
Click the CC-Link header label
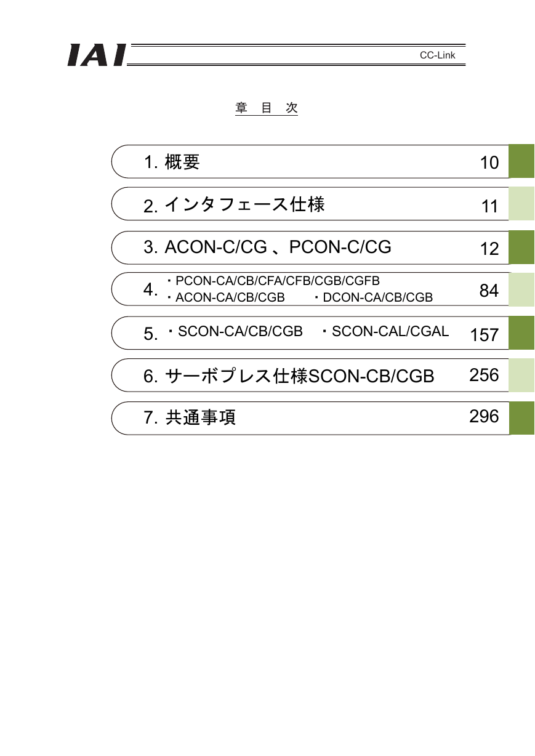pyautogui.click(x=438, y=55)
